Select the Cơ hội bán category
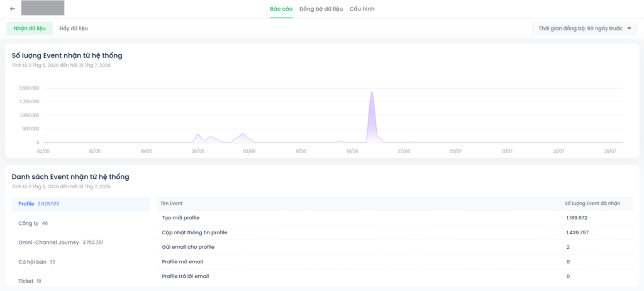Image resolution: width=644 pixels, height=291 pixels. click(81, 262)
